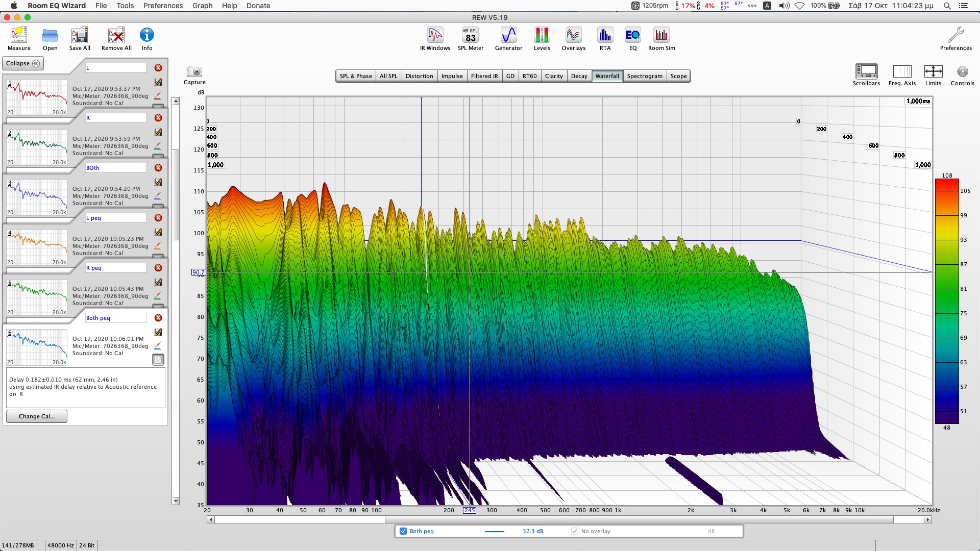Toggle the No overlay checkbox
This screenshot has width=980, height=551.
[575, 531]
